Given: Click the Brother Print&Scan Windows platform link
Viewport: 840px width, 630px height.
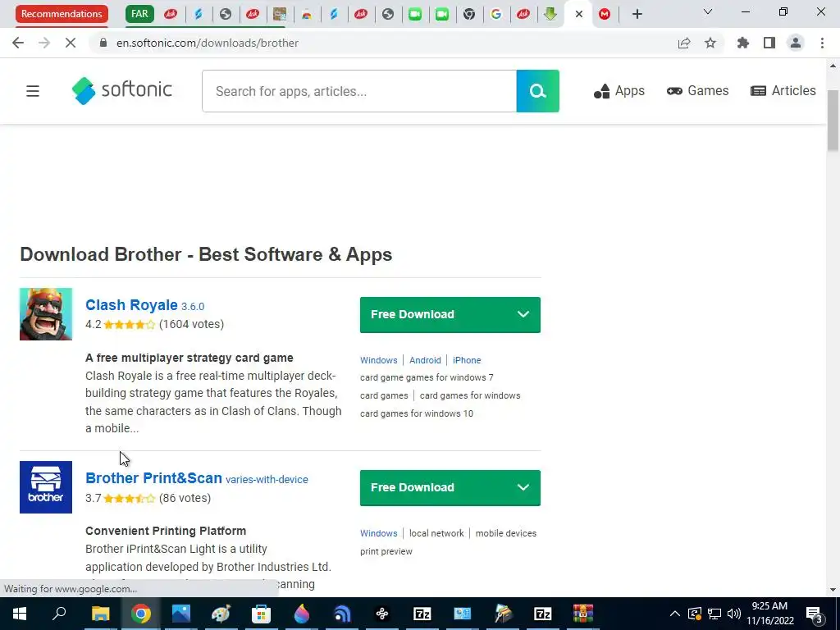Looking at the screenshot, I should (x=379, y=533).
